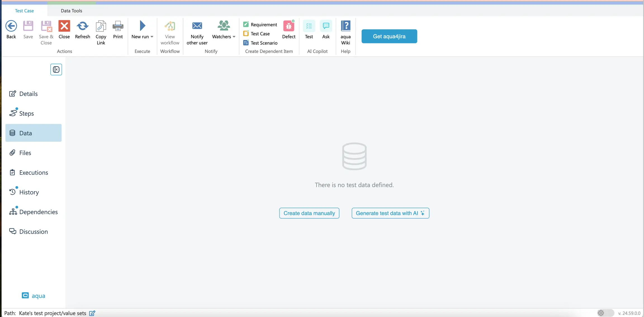This screenshot has width=644, height=317.
Task: Open the Executions section
Action: (34, 172)
